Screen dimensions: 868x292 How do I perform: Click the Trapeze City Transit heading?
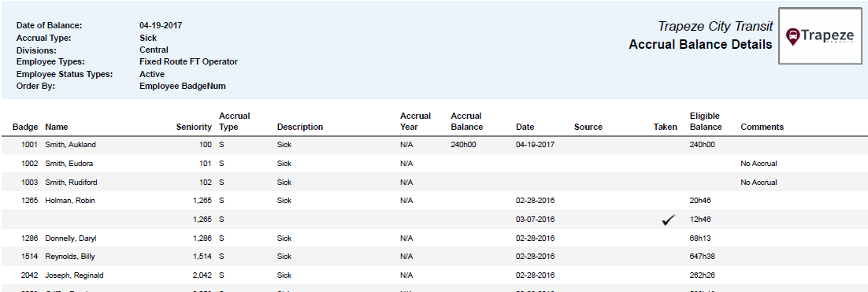pos(715,26)
